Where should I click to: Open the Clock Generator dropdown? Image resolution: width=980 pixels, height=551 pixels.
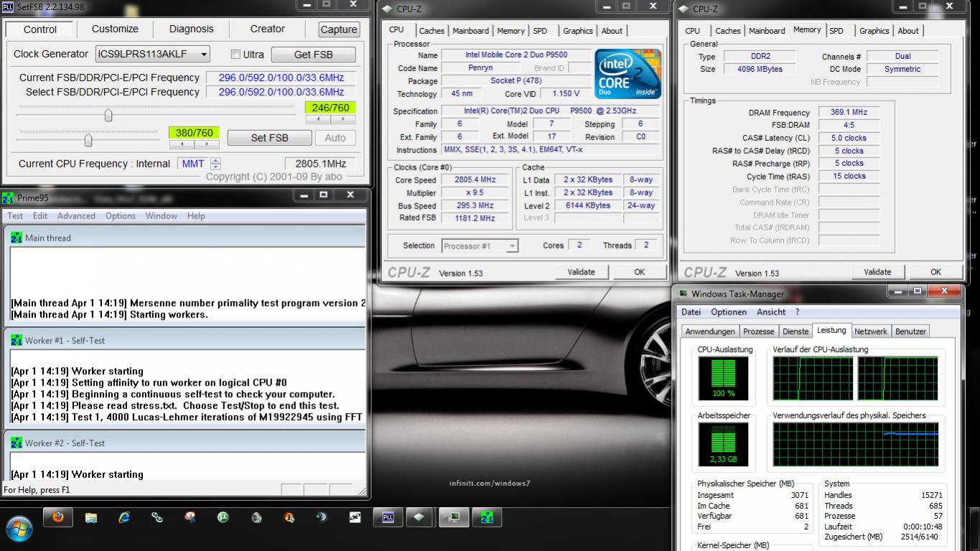point(204,55)
